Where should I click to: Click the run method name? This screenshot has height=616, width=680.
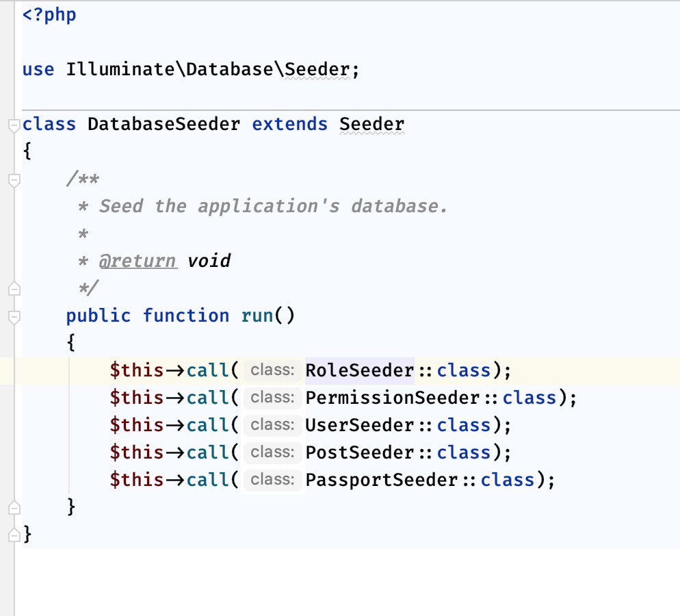[257, 316]
